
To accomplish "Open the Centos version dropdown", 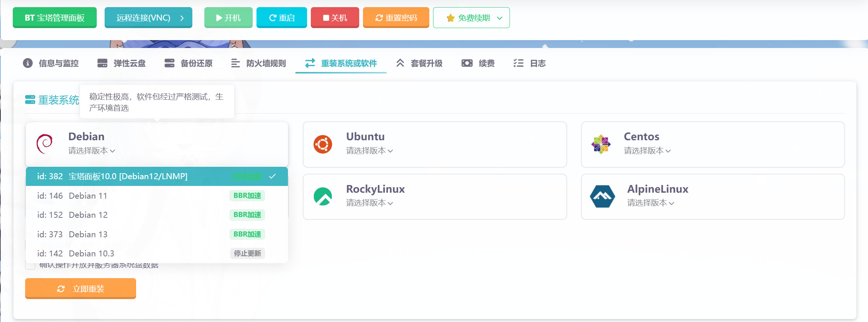I will click(x=647, y=151).
